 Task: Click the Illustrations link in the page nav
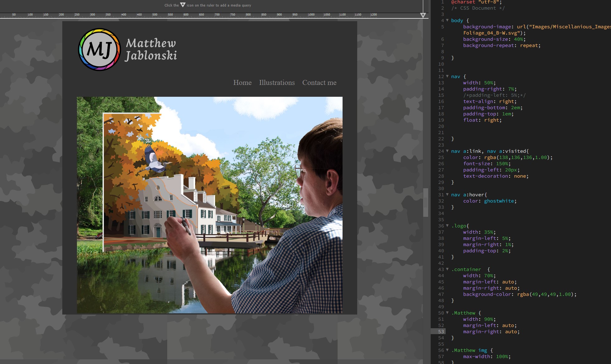(x=277, y=82)
